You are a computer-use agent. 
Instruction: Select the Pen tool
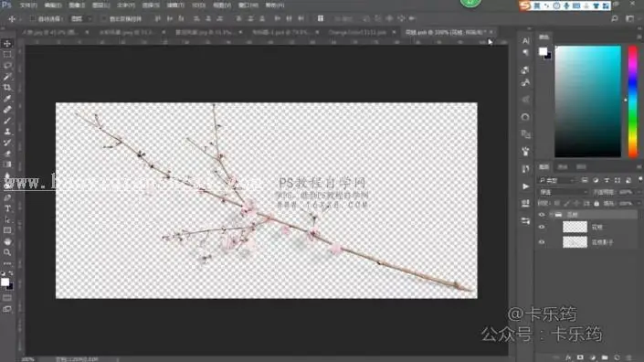pyautogui.click(x=7, y=197)
